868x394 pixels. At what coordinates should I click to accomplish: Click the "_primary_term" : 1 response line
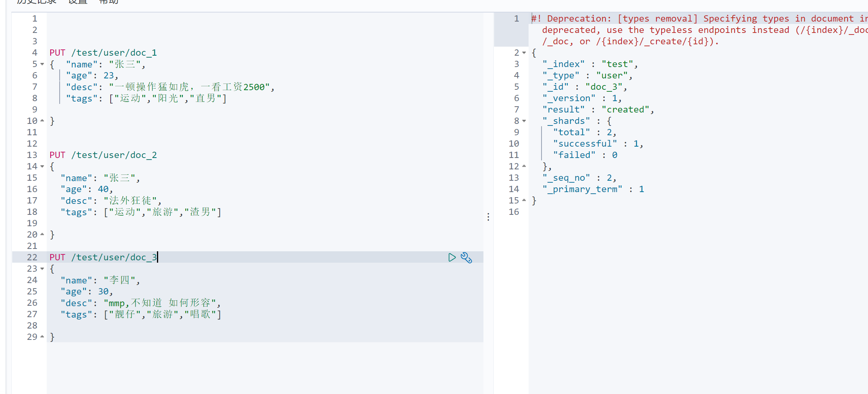click(x=593, y=189)
